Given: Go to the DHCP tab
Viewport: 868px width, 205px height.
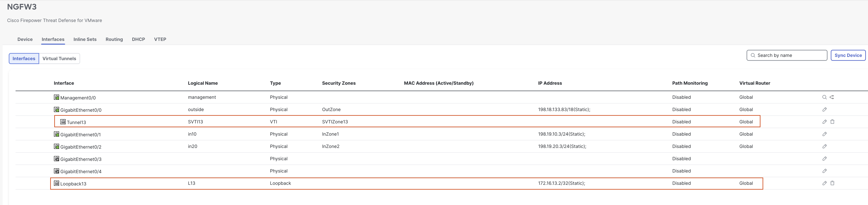Looking at the screenshot, I should [138, 39].
